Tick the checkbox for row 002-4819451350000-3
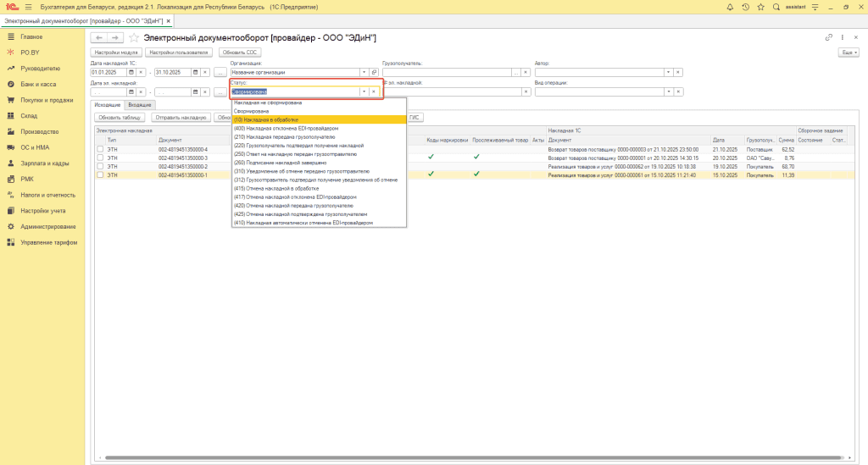 pyautogui.click(x=100, y=158)
